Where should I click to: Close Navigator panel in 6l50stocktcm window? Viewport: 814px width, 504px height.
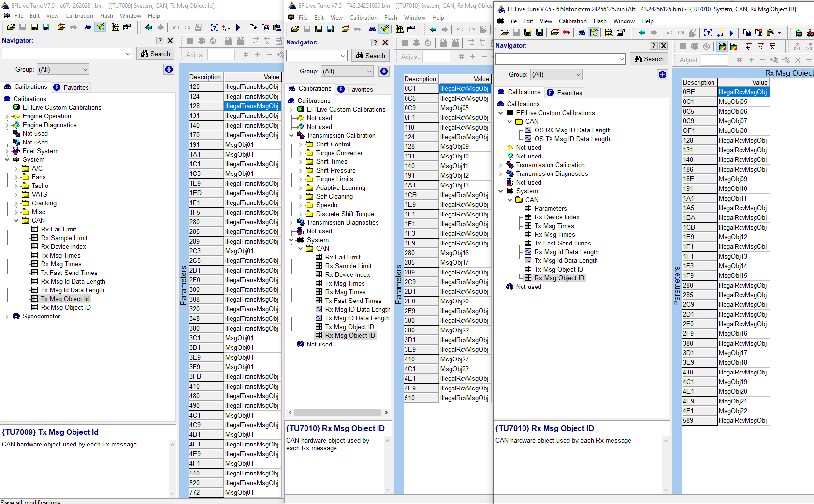[x=664, y=46]
